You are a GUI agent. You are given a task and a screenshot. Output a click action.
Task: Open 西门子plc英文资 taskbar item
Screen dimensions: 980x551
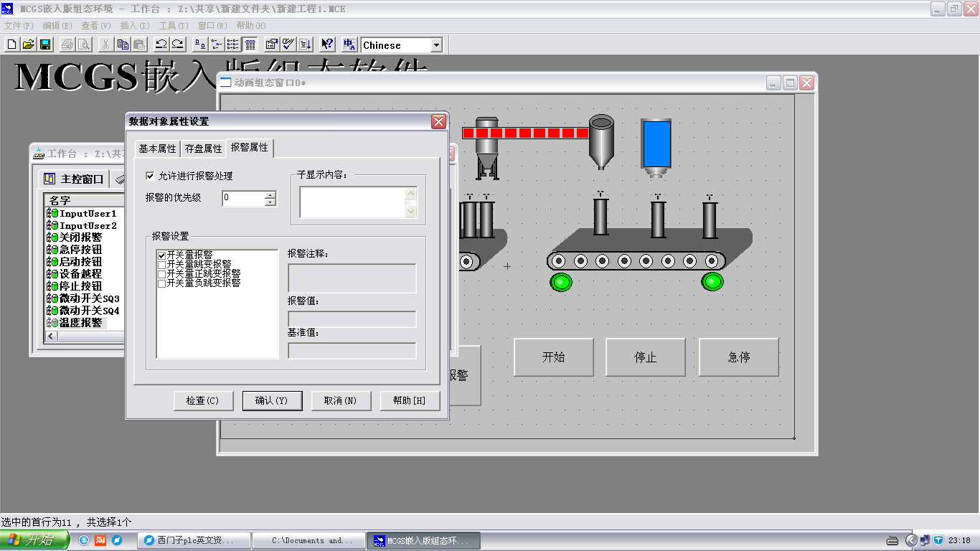[x=195, y=540]
